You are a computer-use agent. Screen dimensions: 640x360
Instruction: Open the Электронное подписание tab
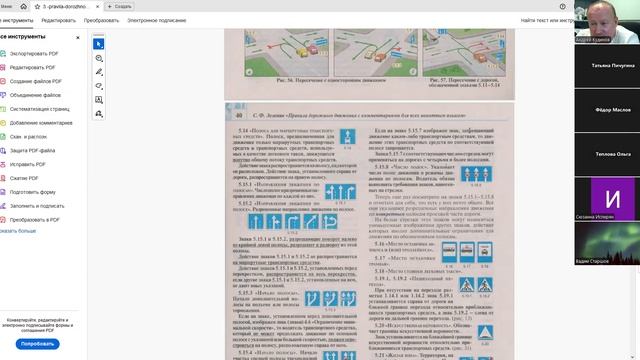[x=156, y=20]
